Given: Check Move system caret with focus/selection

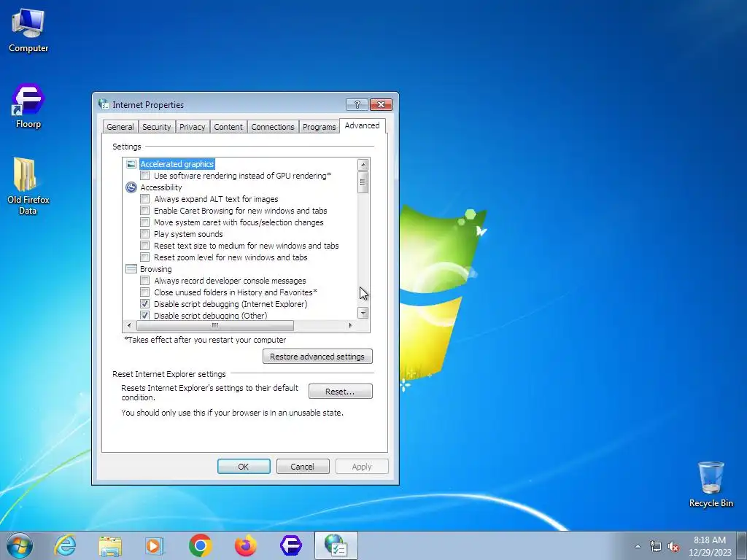Looking at the screenshot, I should point(145,222).
